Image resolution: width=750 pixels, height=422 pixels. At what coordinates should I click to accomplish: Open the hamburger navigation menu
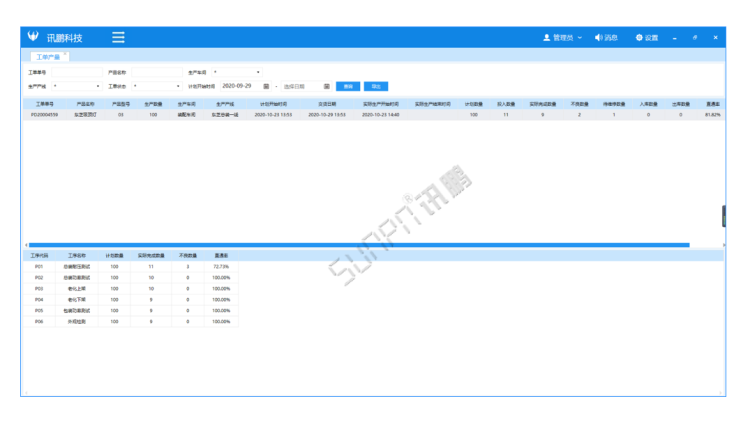pos(118,37)
